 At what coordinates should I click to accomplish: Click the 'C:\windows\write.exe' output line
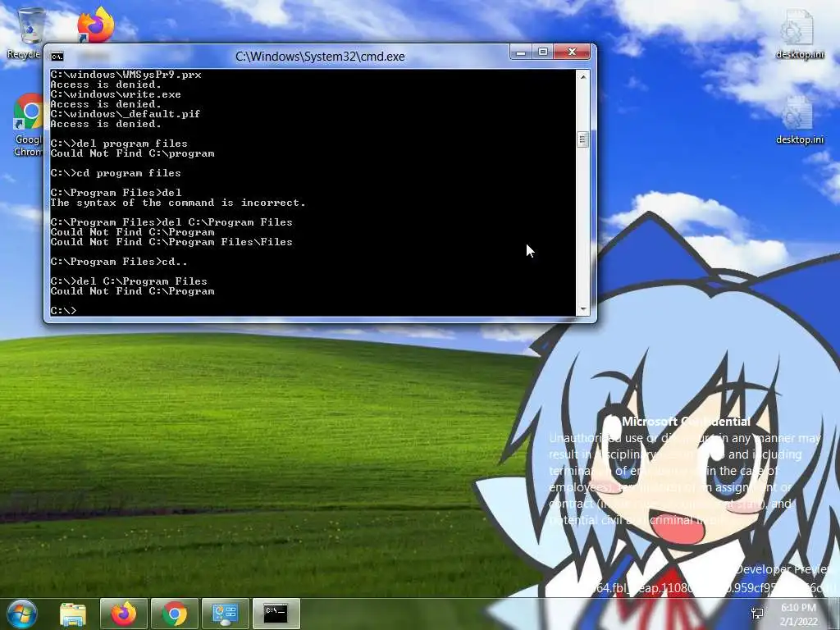[116, 94]
